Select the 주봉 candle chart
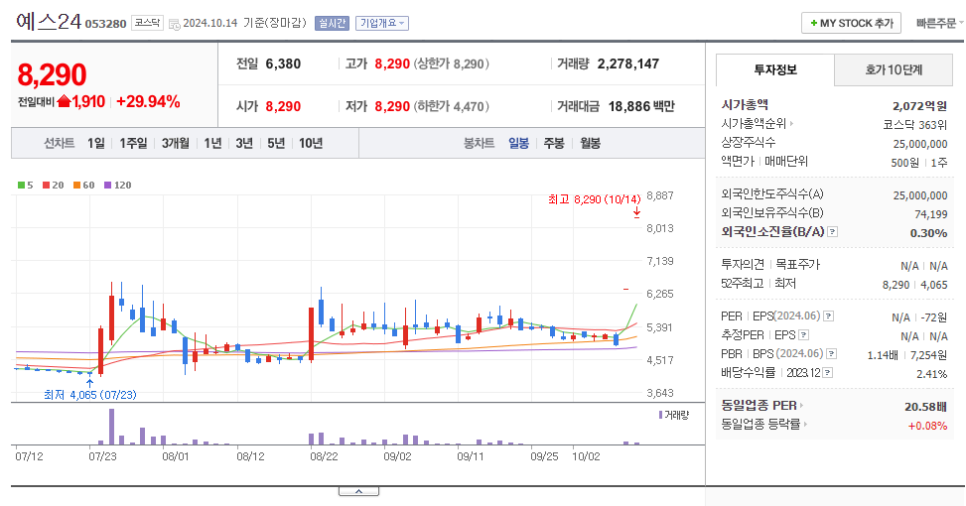This screenshot has width=966, height=506. point(554,143)
